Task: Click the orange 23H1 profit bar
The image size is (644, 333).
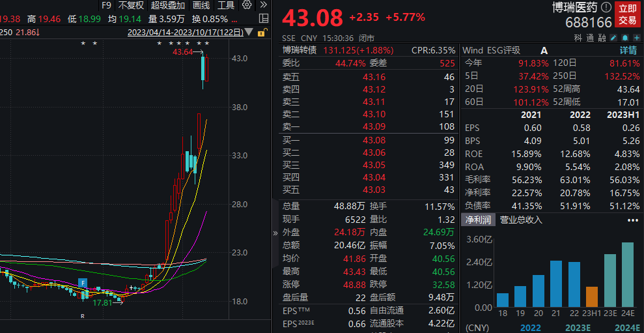Action: (592, 297)
